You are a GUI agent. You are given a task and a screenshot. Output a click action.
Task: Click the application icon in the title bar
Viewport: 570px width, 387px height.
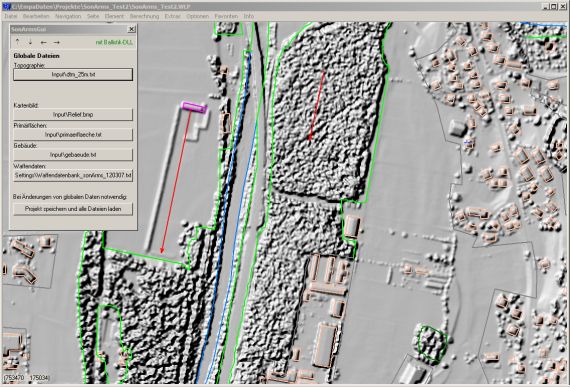[x=7, y=6]
